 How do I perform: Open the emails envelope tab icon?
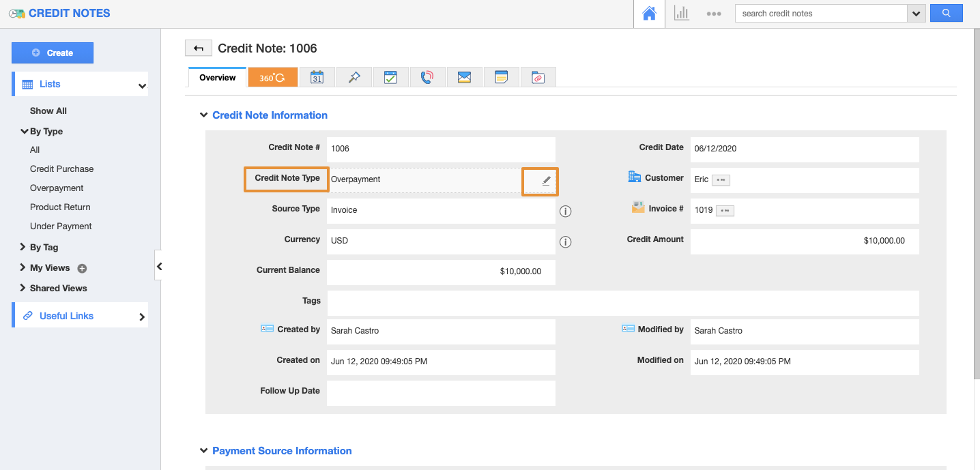(x=464, y=78)
